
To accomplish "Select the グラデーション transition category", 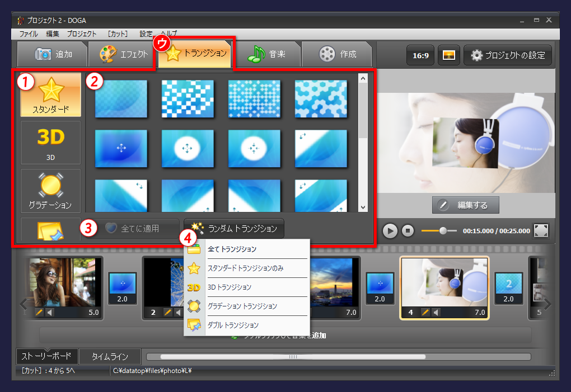I will [x=50, y=190].
